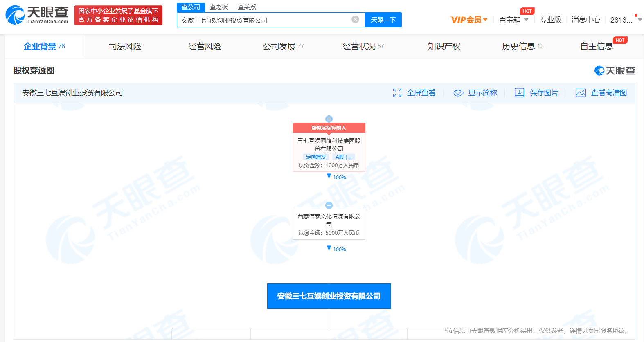
Task: Click 认缴金额：1000万人民币 text
Action: pyautogui.click(x=329, y=165)
